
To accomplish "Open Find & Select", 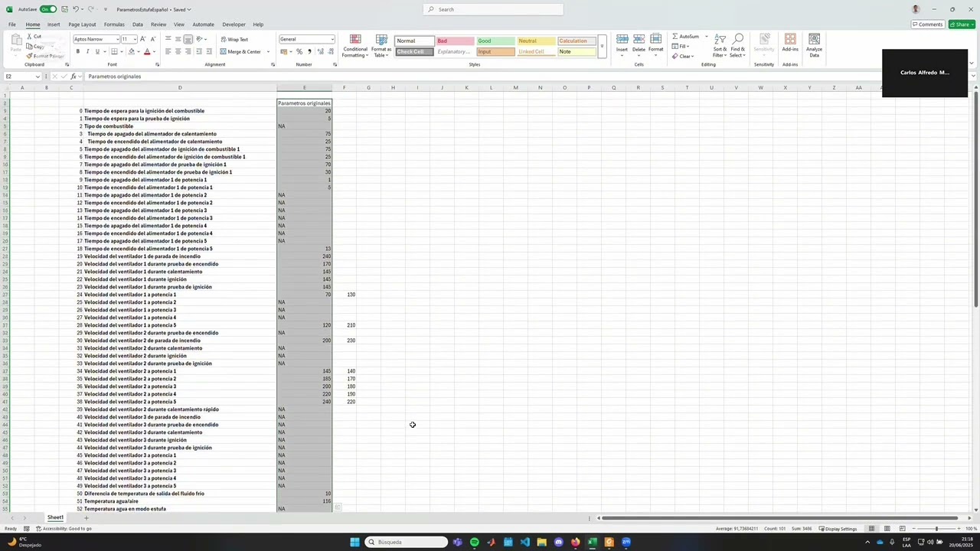I will [x=737, y=46].
